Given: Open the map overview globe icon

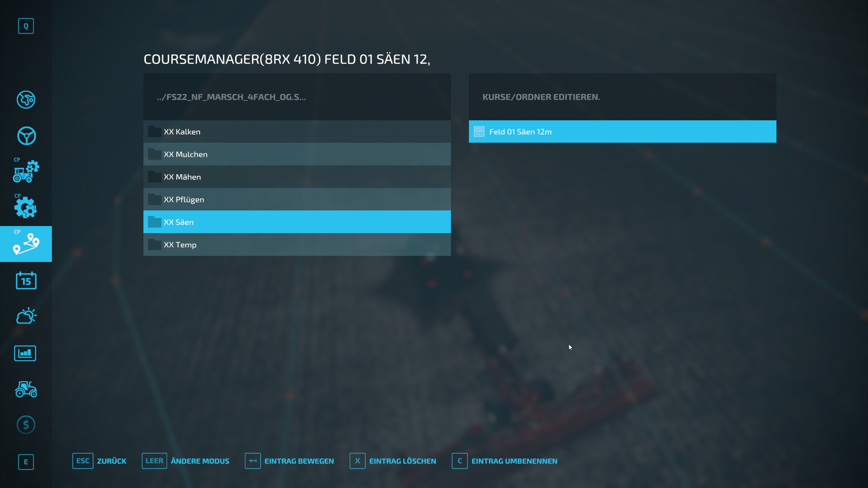Looking at the screenshot, I should [x=26, y=100].
